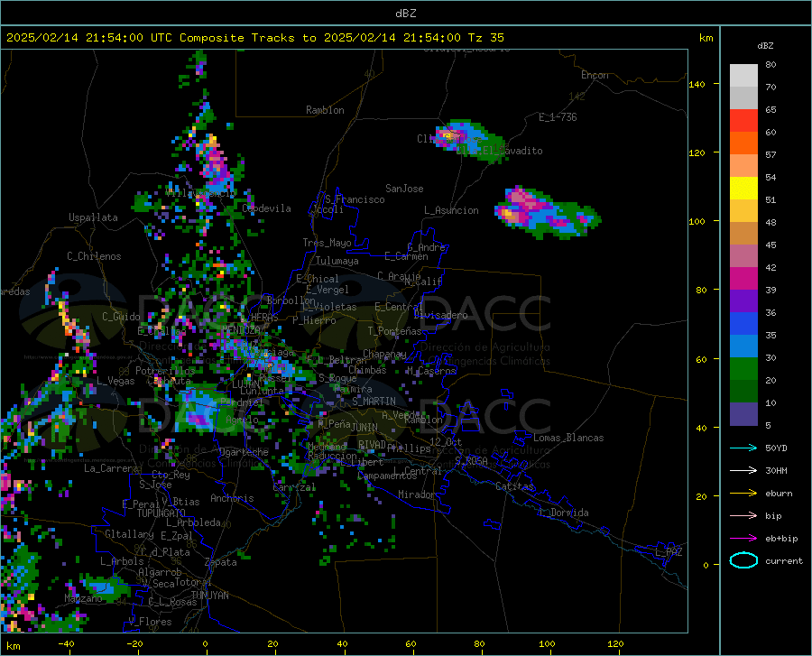Pick the gray 65–70 dBZ swatch
This screenshot has width=812, height=656.
743,98
